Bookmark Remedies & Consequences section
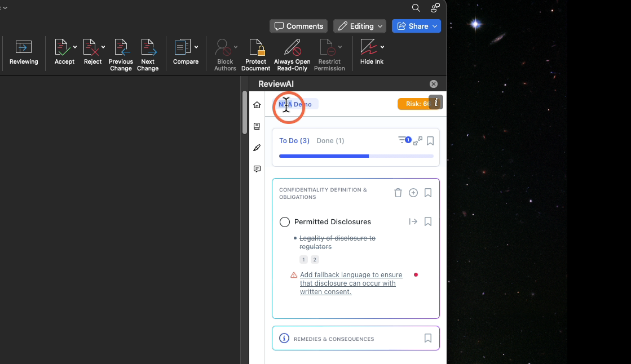This screenshot has height=364, width=631. click(428, 338)
